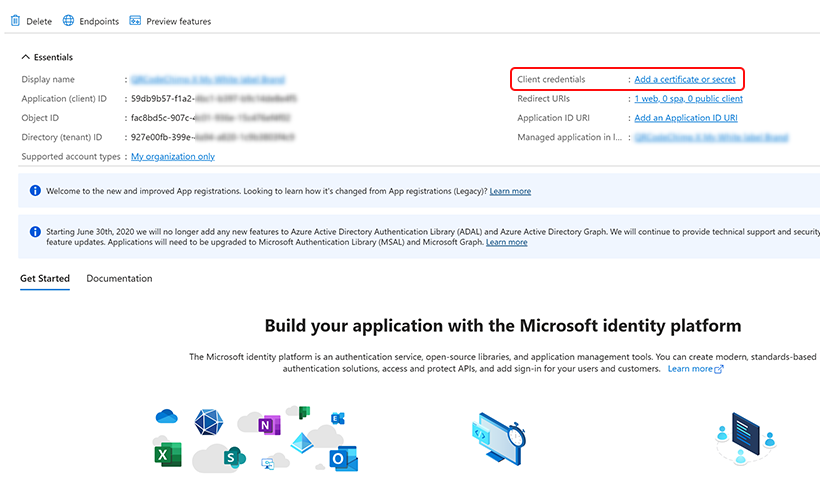
Task: Click the Build your application heading
Action: coord(503,326)
